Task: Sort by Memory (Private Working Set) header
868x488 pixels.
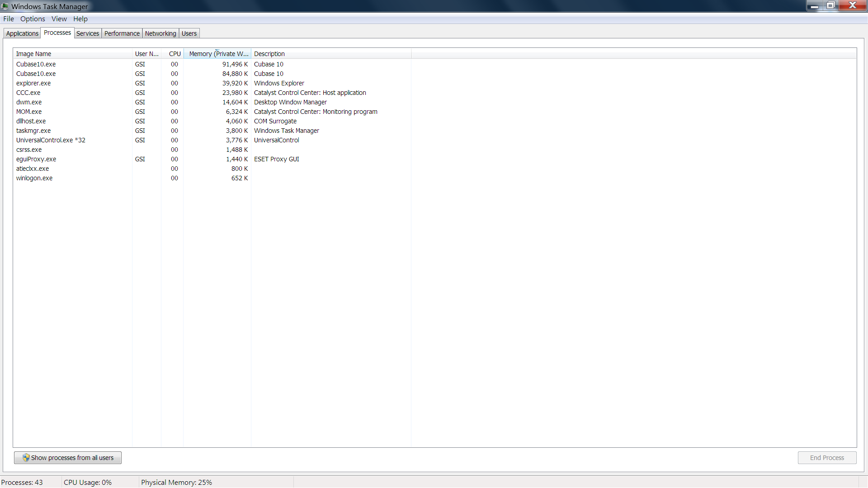Action: coord(217,54)
